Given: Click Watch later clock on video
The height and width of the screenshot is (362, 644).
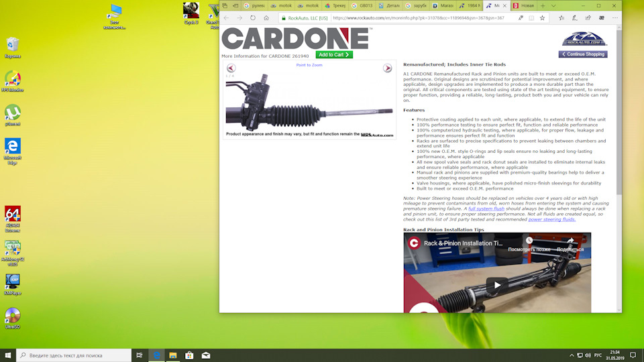Looking at the screenshot, I should 529,241.
